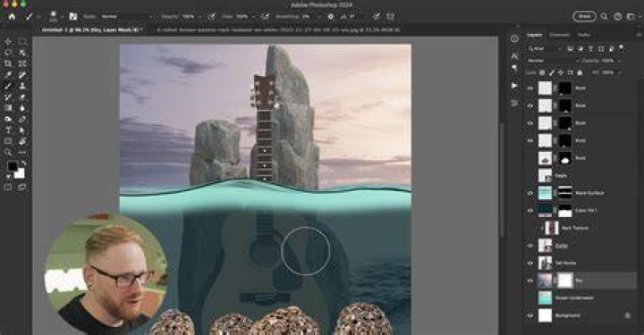Select the Brush tool in the toolbox

(8, 86)
